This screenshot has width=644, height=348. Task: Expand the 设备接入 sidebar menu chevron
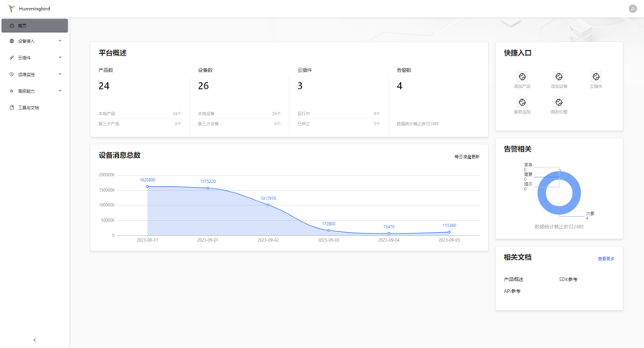(60, 41)
